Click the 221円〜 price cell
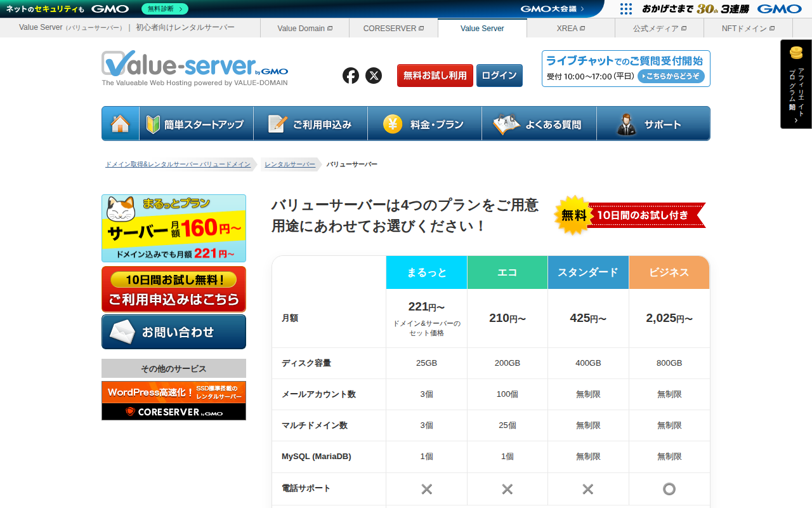The height and width of the screenshot is (508, 812). [x=427, y=318]
